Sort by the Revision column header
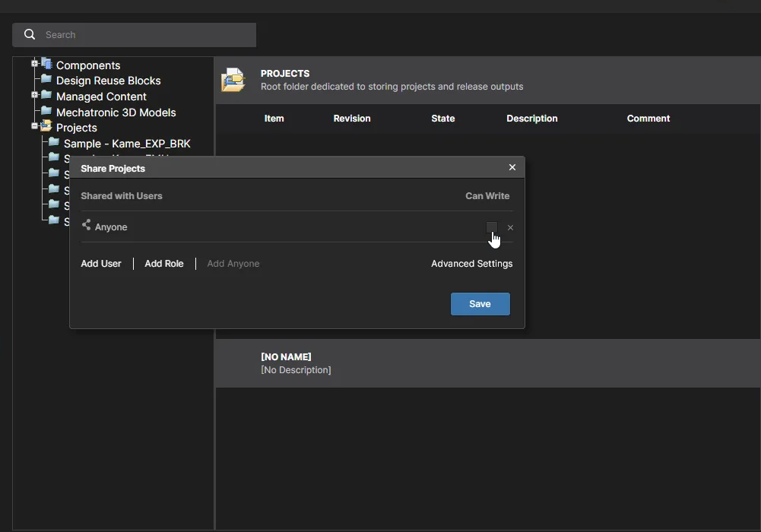The width and height of the screenshot is (761, 532). [x=352, y=119]
